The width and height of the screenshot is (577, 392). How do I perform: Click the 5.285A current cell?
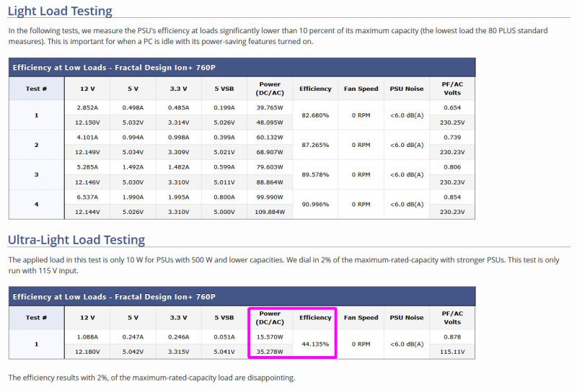point(87,167)
